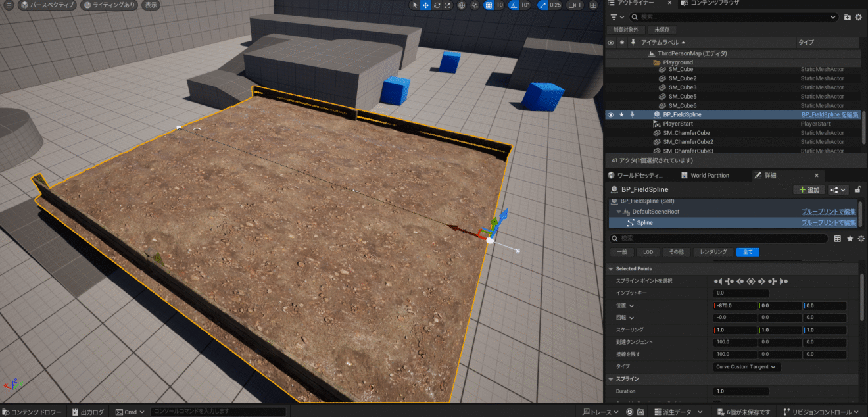Toggle visibility of the BP_FieldSpline actor
Viewport: 868px width, 417px height.
(611, 114)
